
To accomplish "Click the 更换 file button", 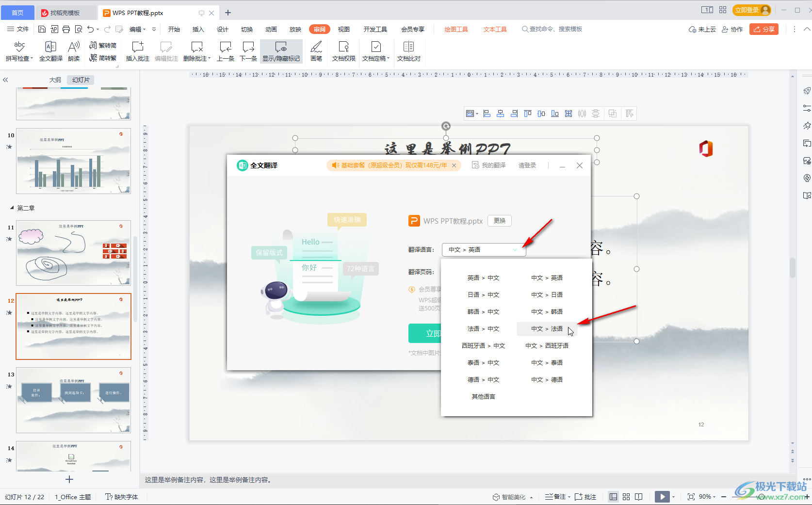I will 500,221.
